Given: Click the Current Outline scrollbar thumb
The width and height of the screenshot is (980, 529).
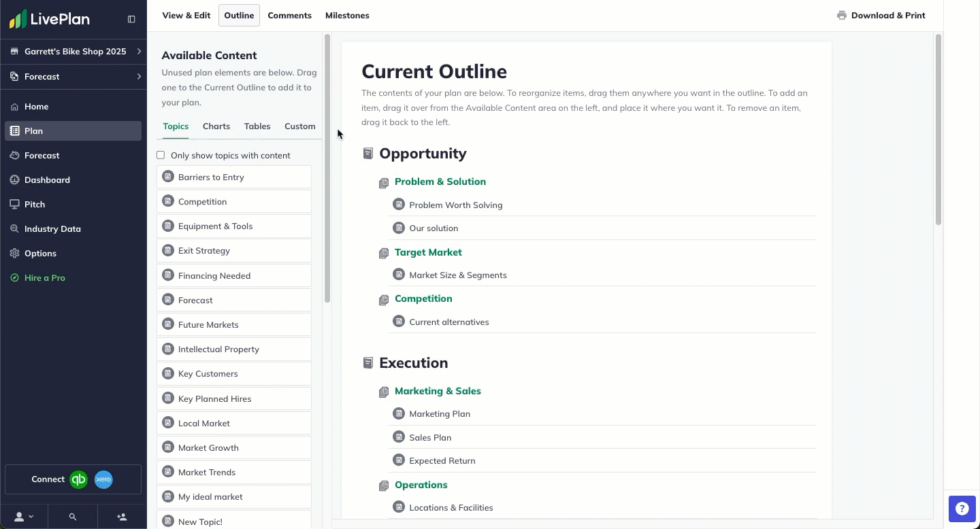Looking at the screenshot, I should pos(938,130).
